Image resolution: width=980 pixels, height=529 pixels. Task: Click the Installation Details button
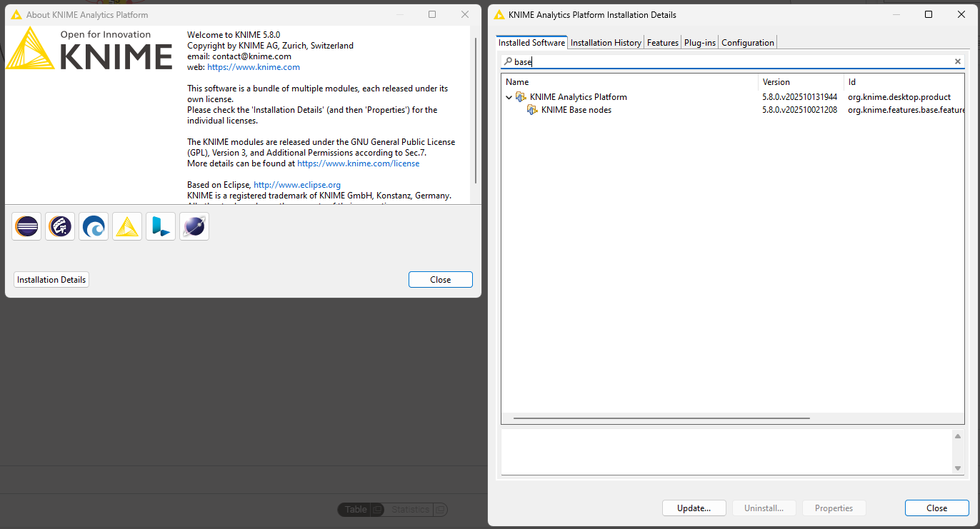51,280
